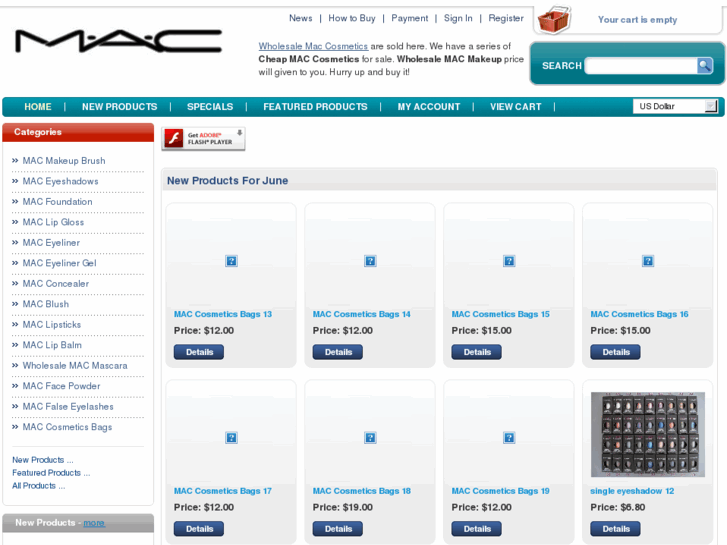Select View Cart in the navigation bar
727x545 pixels.
[x=515, y=107]
